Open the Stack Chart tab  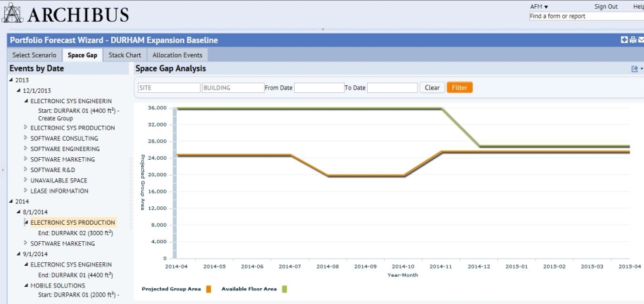(x=124, y=55)
